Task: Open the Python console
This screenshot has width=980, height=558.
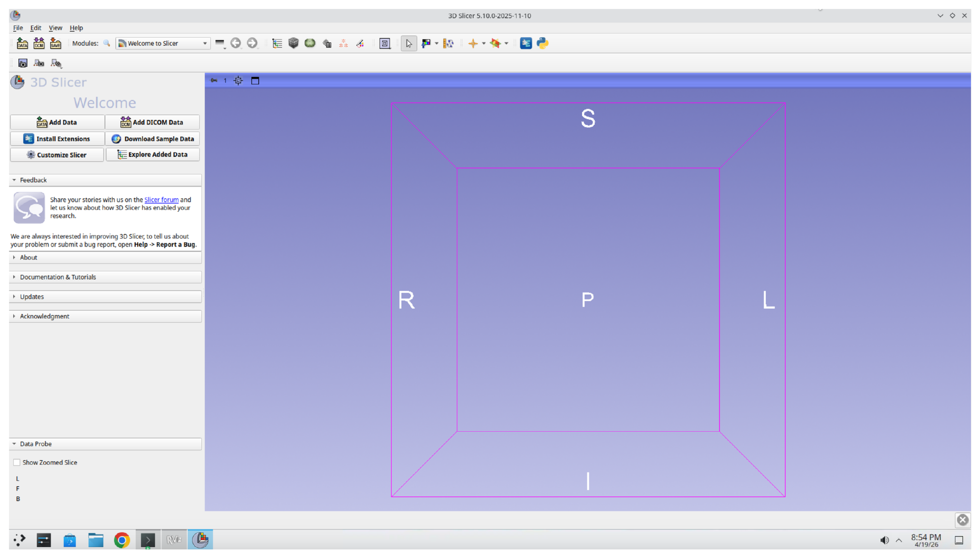Action: click(542, 43)
